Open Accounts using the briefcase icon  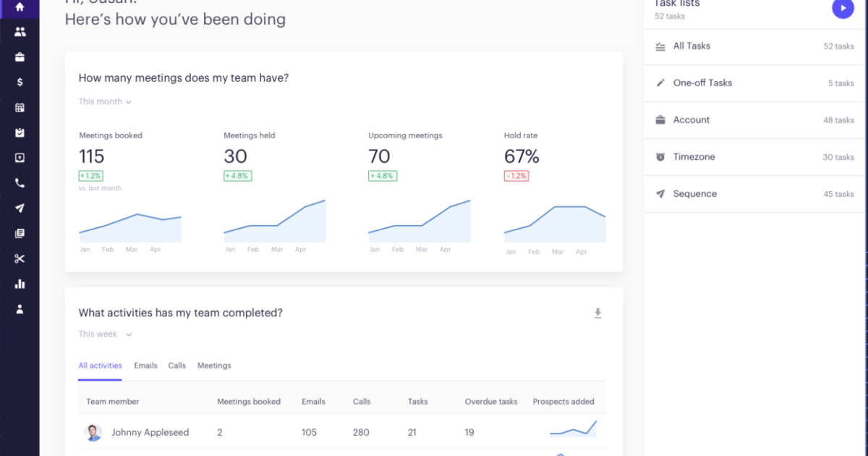[x=19, y=56]
